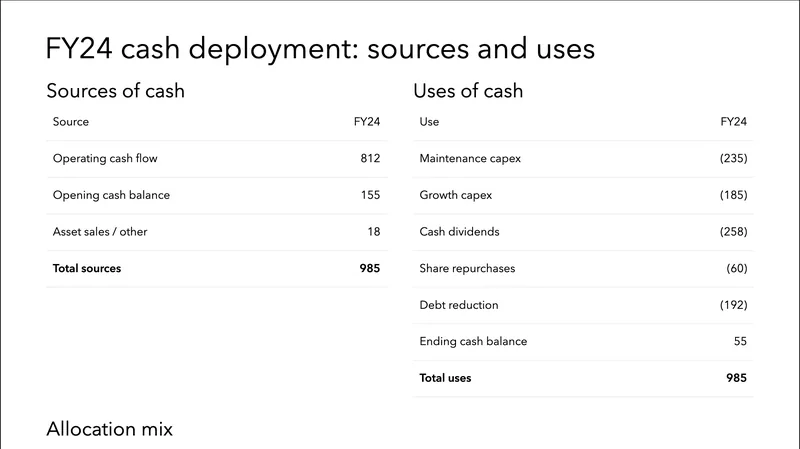Select the 'Opening cash balance' row label
Screen dimensions: 800x449
(111, 195)
